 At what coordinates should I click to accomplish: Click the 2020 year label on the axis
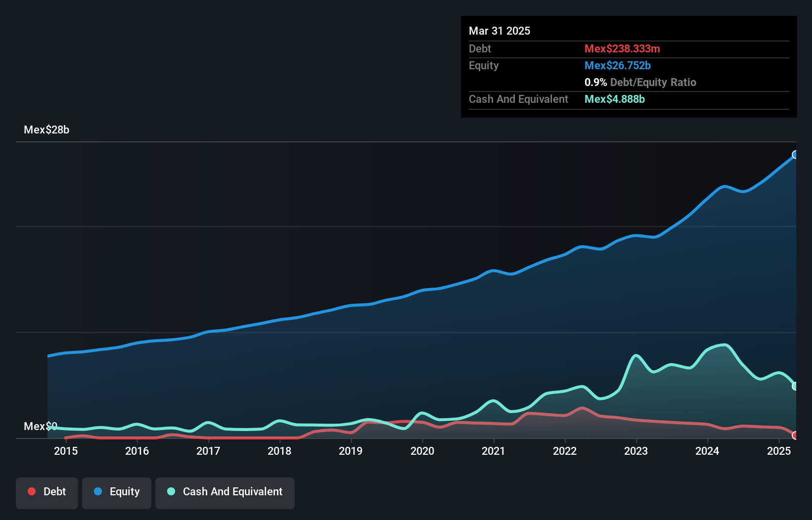pos(423,451)
